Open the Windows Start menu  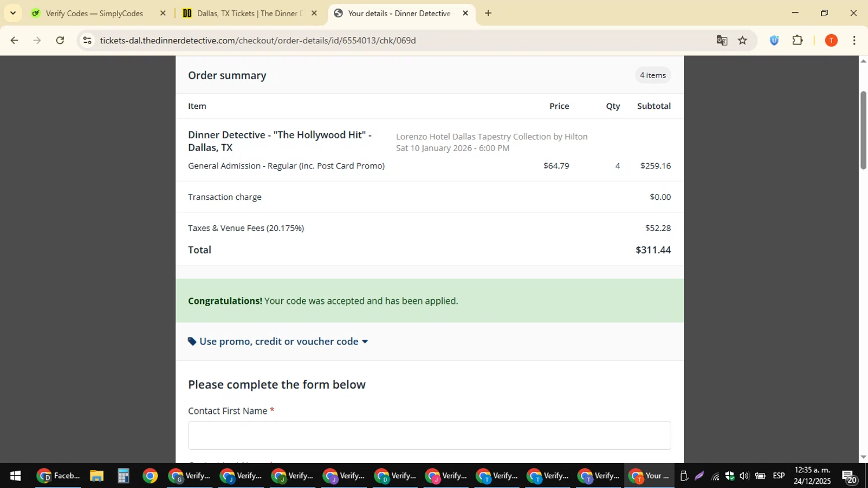[x=16, y=476]
